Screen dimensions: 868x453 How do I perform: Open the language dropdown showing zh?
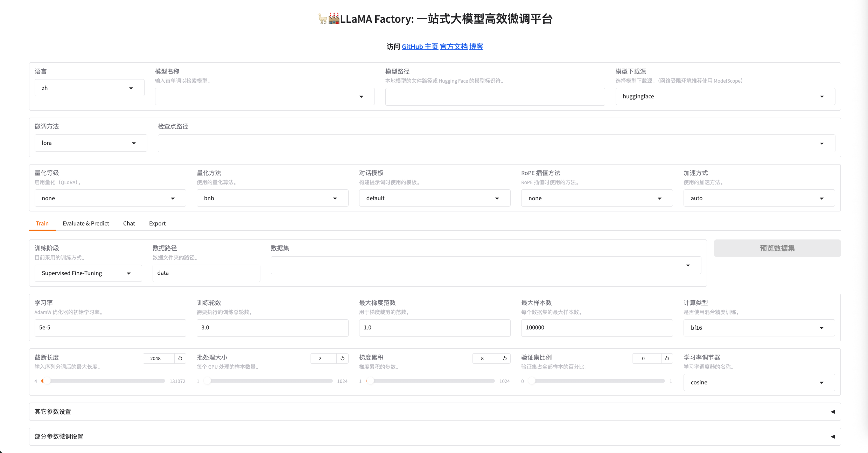pos(89,88)
